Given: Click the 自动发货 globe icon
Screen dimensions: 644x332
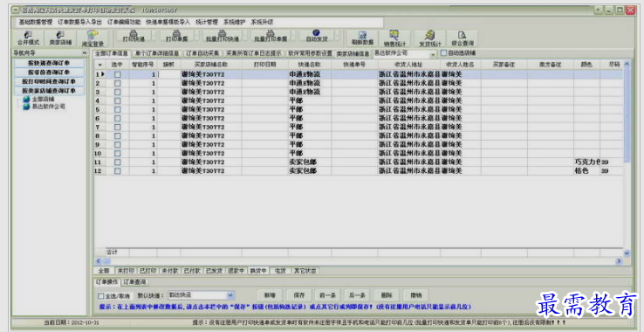Looking at the screenshot, I should tap(316, 33).
